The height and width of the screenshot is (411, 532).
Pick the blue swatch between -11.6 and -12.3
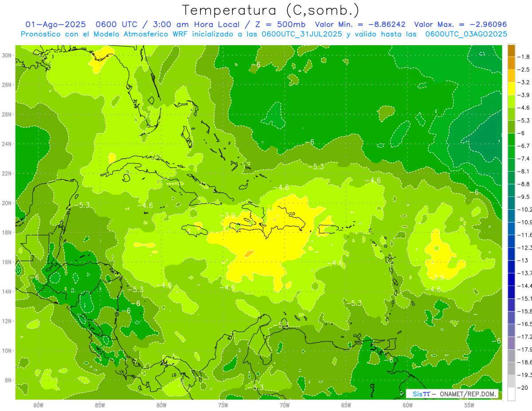coord(511,241)
